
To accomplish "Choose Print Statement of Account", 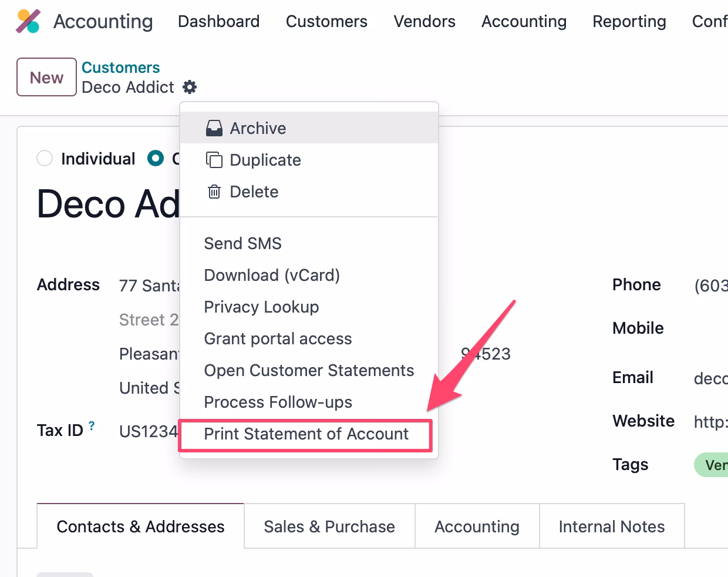I will [x=306, y=434].
